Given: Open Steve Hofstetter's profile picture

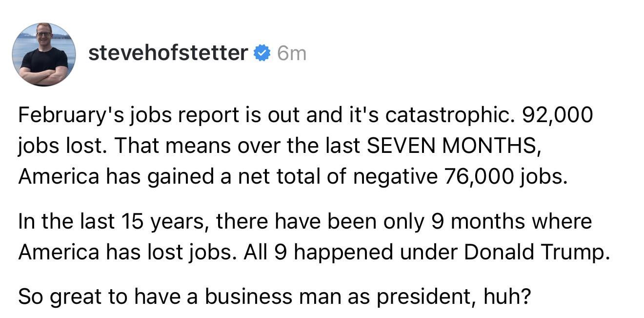Looking at the screenshot, I should point(44,54).
